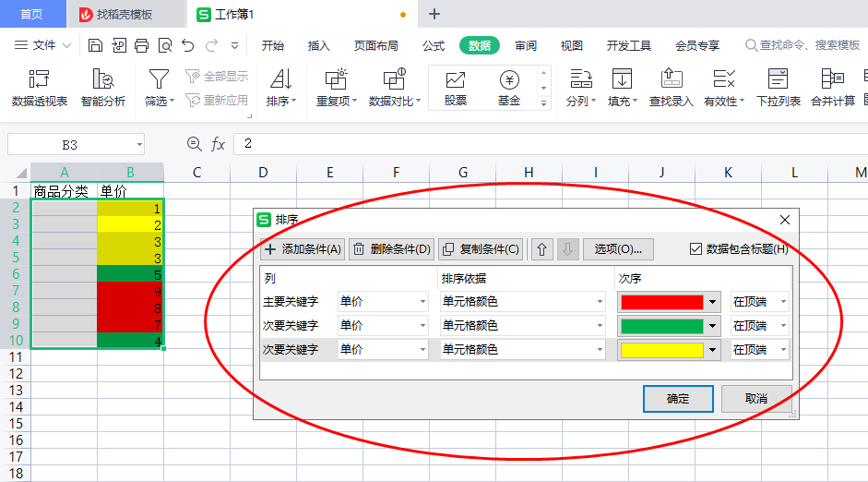Click 添加条件(A) button
This screenshot has width=868, height=482.
303,249
